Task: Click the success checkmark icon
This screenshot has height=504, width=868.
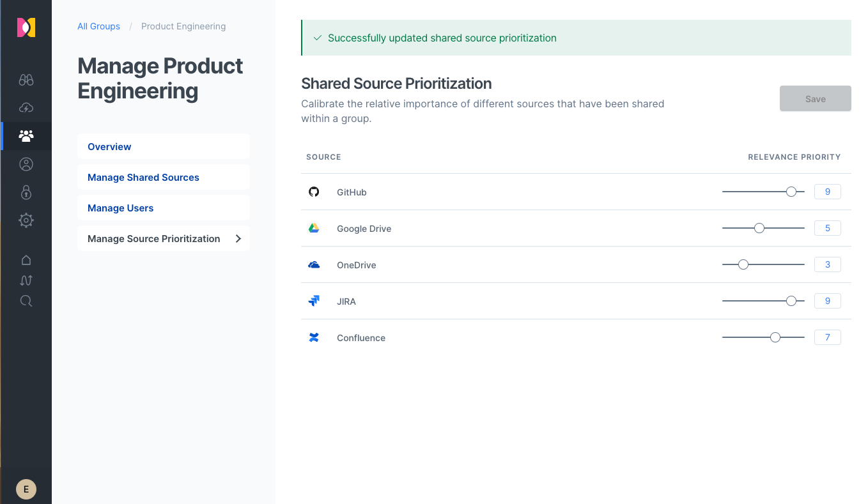Action: click(318, 38)
